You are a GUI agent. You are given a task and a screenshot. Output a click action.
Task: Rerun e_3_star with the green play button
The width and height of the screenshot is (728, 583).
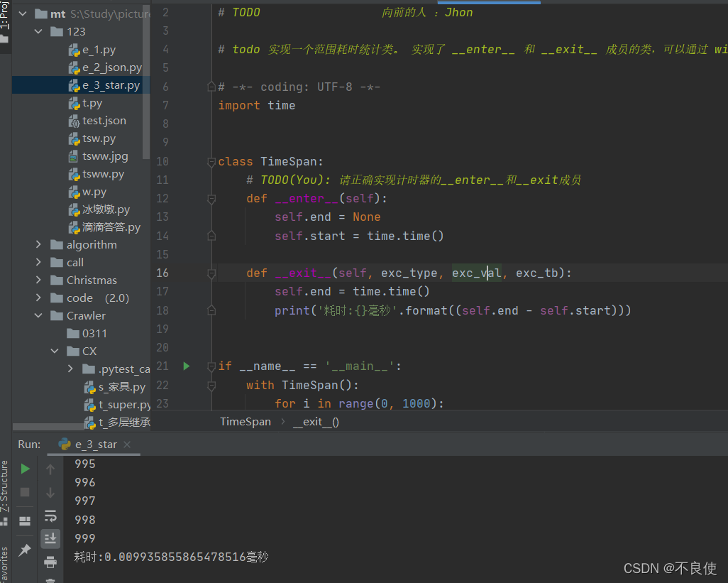25,469
